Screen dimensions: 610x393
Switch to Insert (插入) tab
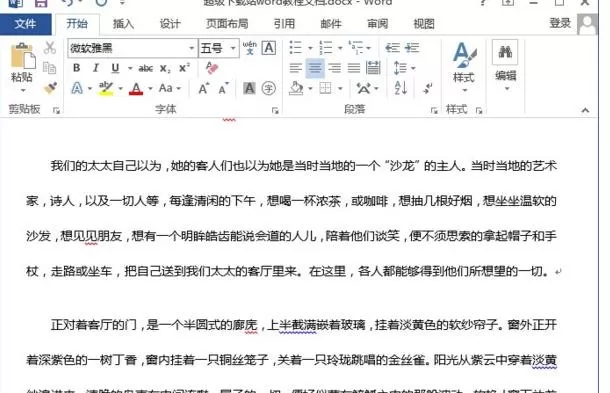tap(123, 24)
